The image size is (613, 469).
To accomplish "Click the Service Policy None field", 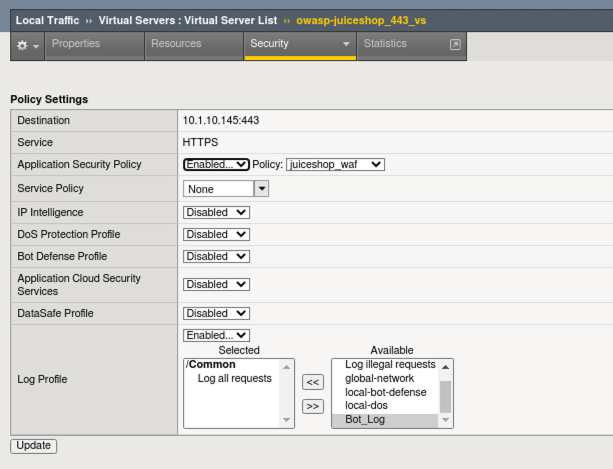I will pyautogui.click(x=219, y=189).
